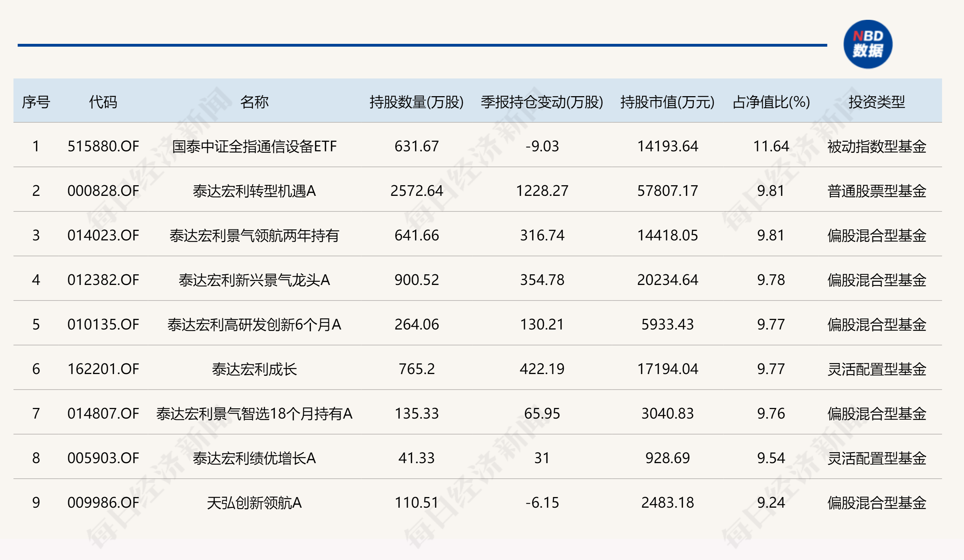Screen dimensions: 964x560
Task: Select fund code 515880.OF
Action: (103, 146)
